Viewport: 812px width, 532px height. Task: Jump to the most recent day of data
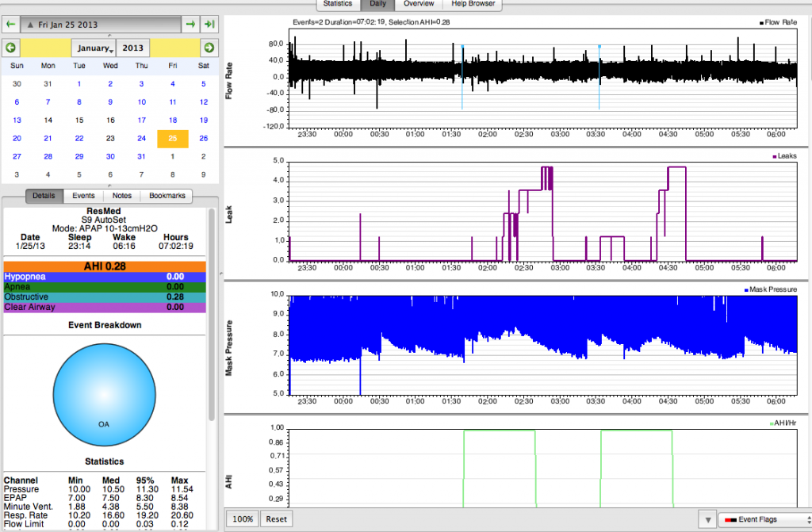click(x=209, y=25)
